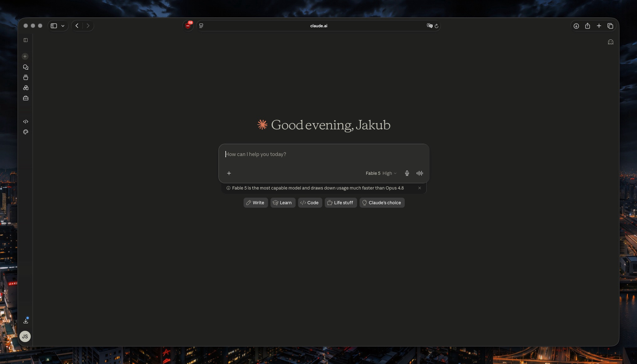The image size is (637, 364).
Task: Start voice mode with waveform icon
Action: click(x=420, y=173)
